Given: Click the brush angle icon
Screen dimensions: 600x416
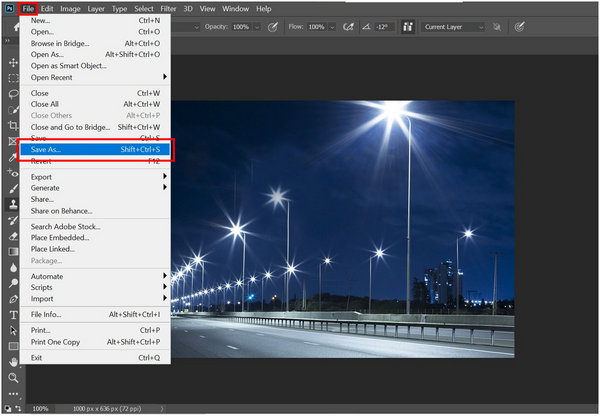Looking at the screenshot, I should 366,27.
